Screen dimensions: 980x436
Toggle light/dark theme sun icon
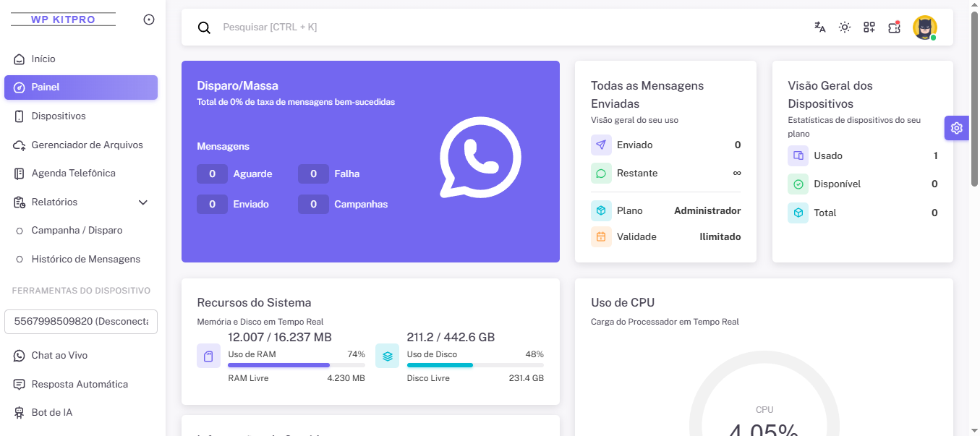point(844,27)
